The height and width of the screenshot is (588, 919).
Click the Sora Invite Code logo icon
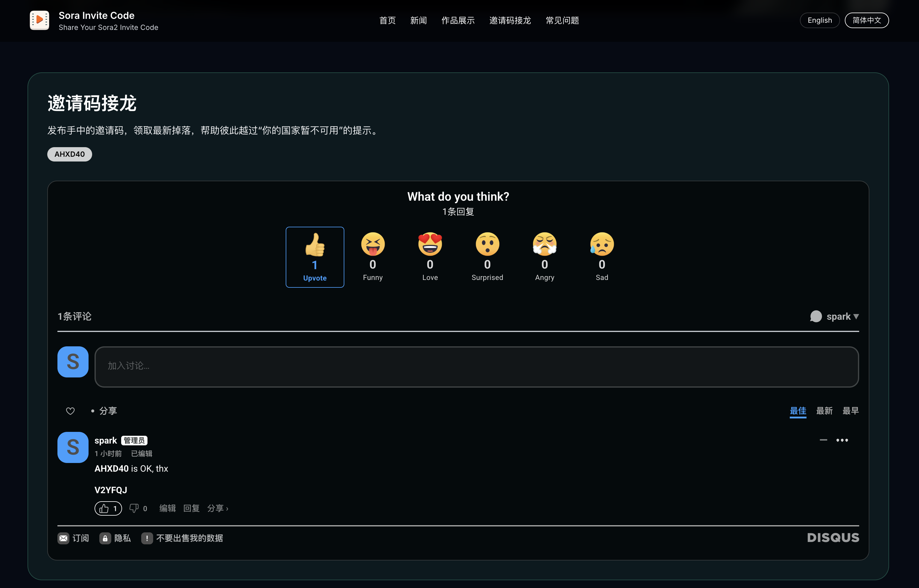point(39,20)
